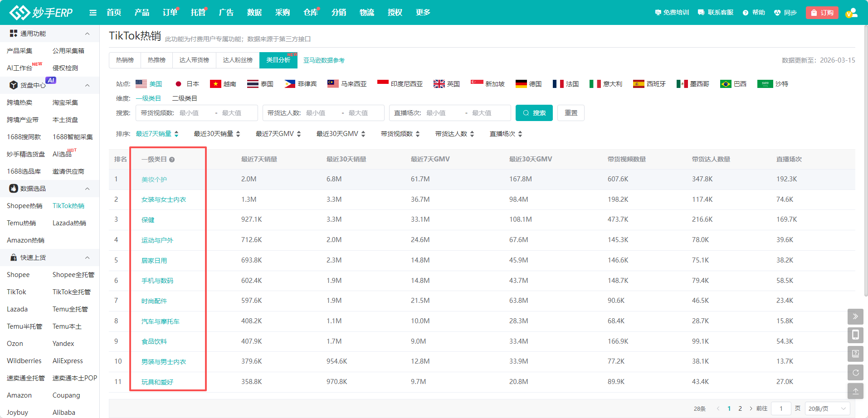
Task: Click the refresh icon on right sidebar
Action: (x=855, y=372)
